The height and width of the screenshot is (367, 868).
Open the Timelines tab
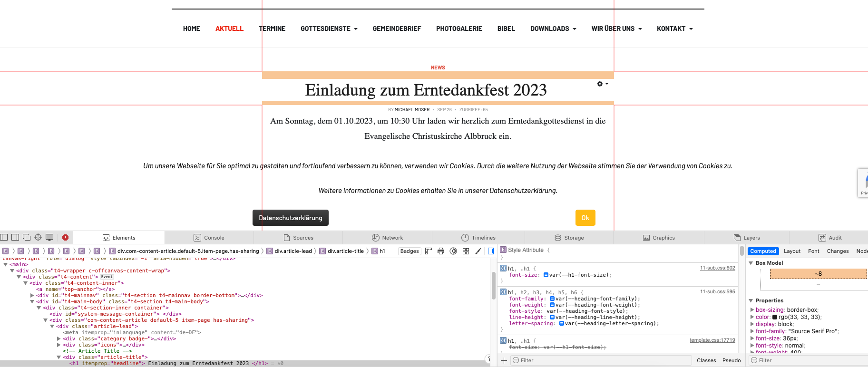click(478, 238)
